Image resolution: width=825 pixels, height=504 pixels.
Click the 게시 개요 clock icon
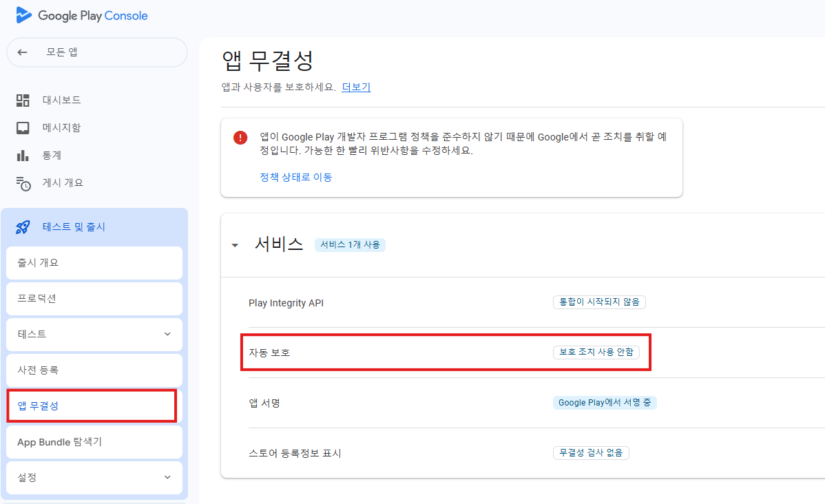click(23, 183)
